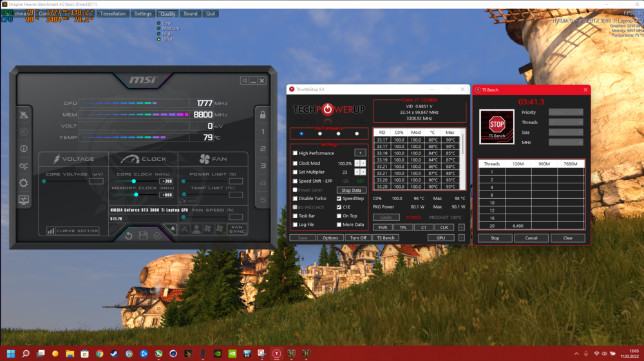Open MSI Afterburner settings gear
644x361 pixels.
(x=24, y=183)
